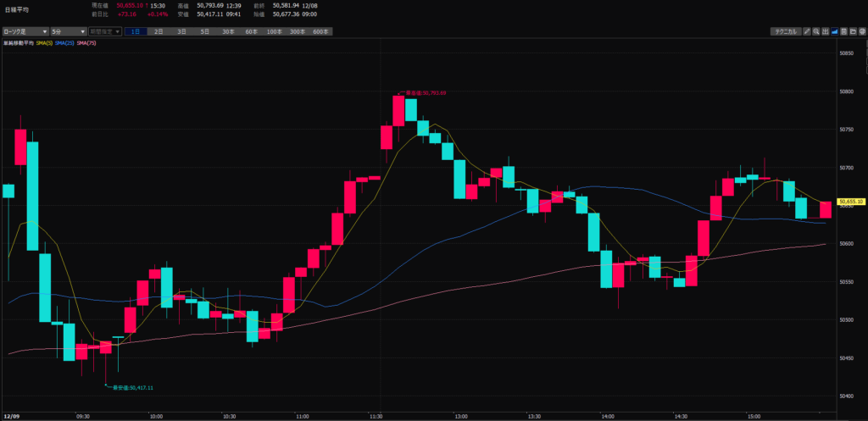Click the pink SMA(75) legend label
The height and width of the screenshot is (421, 868).
88,42
